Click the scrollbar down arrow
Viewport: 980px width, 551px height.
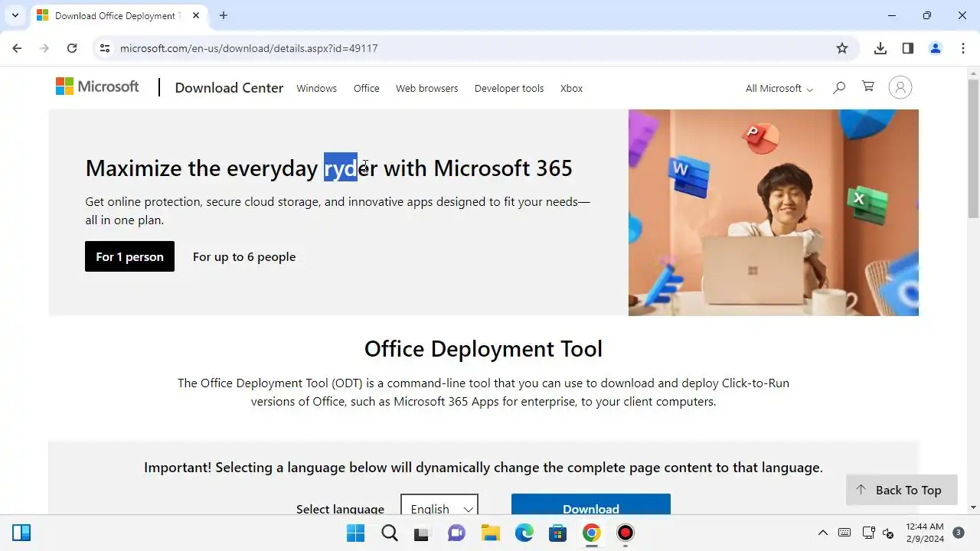974,507
